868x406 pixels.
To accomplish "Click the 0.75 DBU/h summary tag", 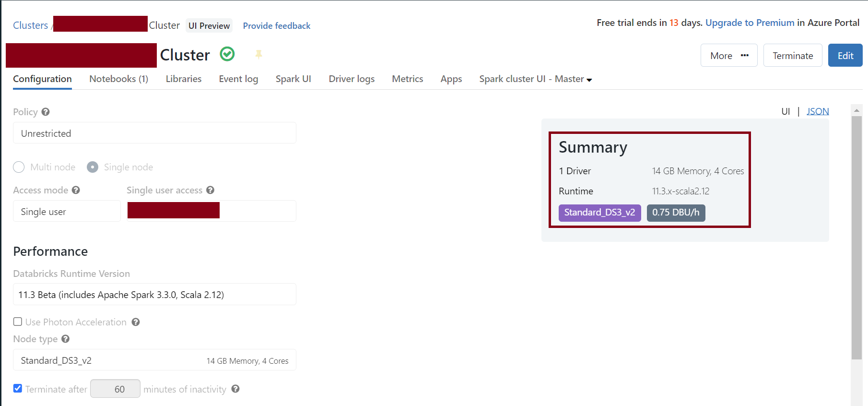I will [x=676, y=213].
